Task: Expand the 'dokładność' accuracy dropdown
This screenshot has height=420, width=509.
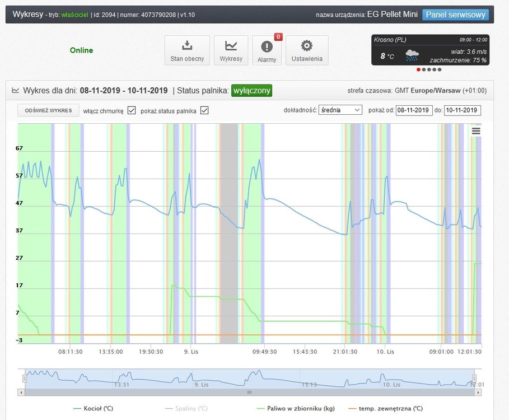Action: tap(340, 110)
